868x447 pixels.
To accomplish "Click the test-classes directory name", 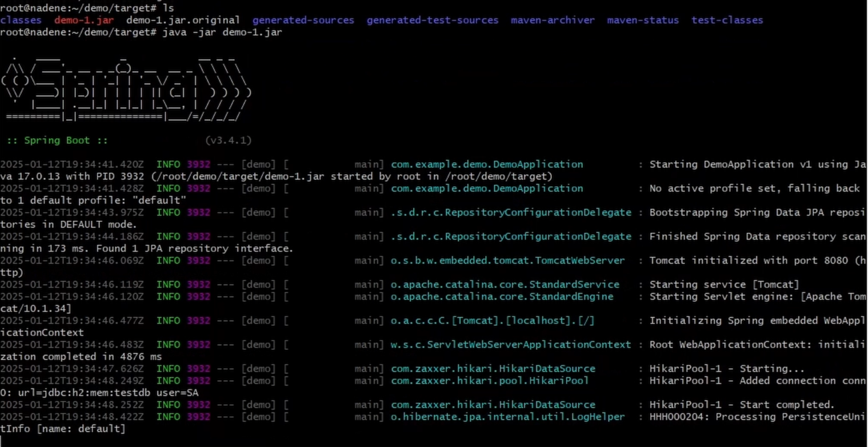I will (727, 20).
